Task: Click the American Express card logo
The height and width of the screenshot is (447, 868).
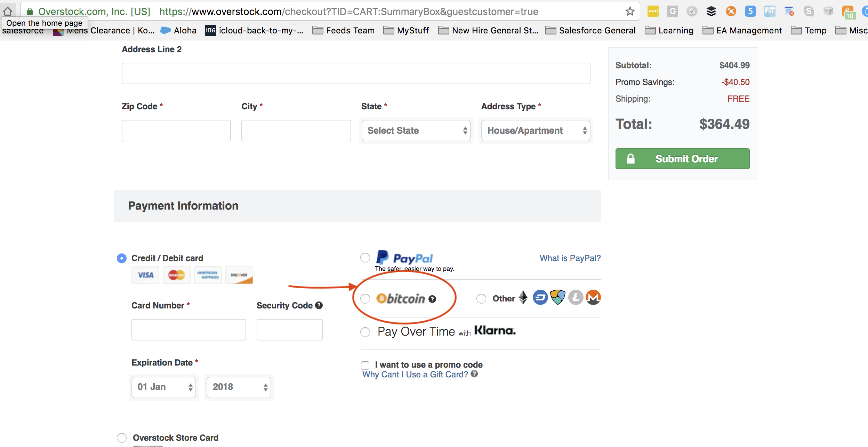Action: (208, 275)
